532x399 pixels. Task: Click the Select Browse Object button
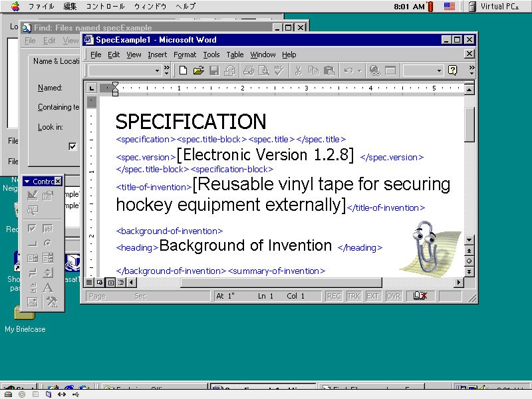(x=469, y=261)
